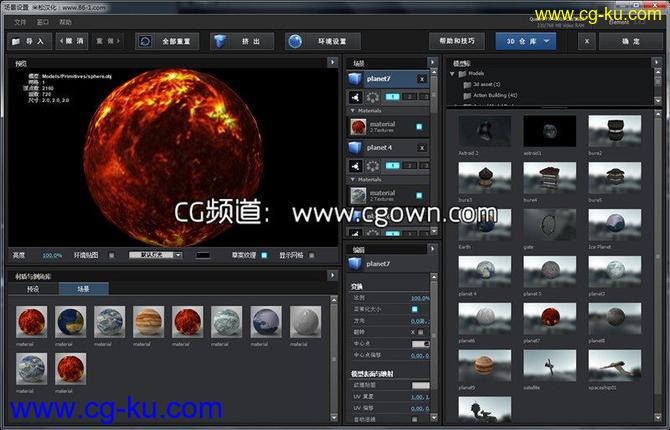Remove planet 4 with its X button
Screen dimensions: 670x430
(x=422, y=148)
